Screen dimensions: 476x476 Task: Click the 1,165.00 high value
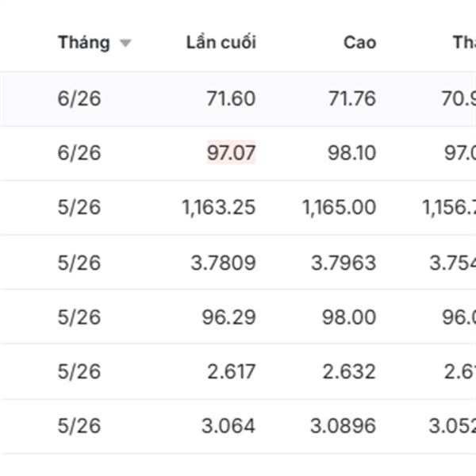[x=339, y=208]
